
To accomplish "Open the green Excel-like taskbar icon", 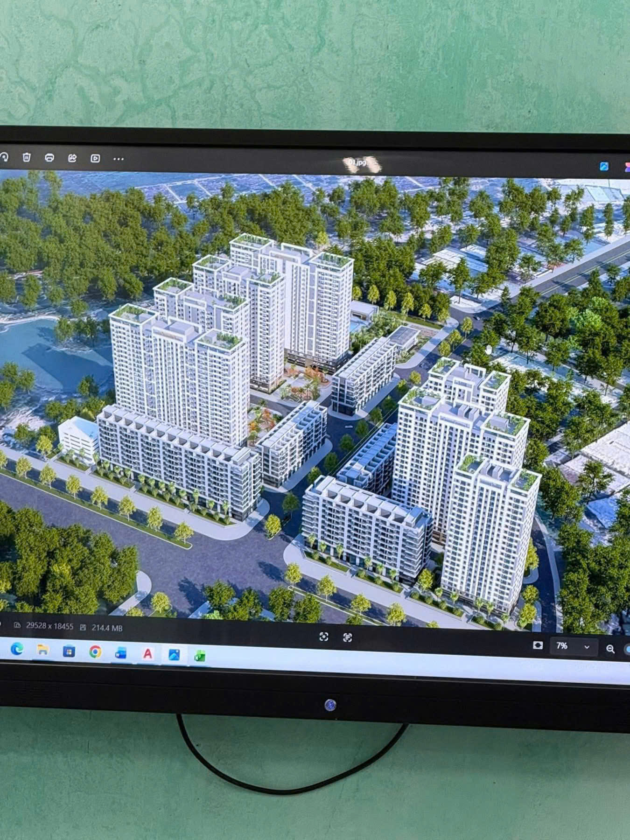I will tap(200, 656).
